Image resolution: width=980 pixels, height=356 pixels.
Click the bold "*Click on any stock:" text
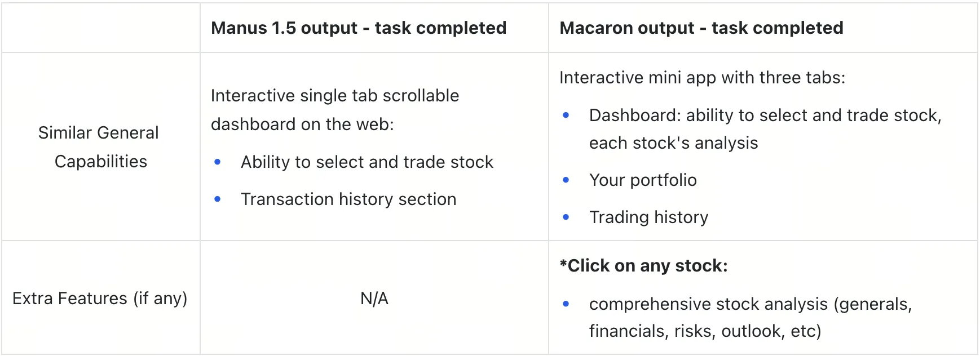point(643,266)
